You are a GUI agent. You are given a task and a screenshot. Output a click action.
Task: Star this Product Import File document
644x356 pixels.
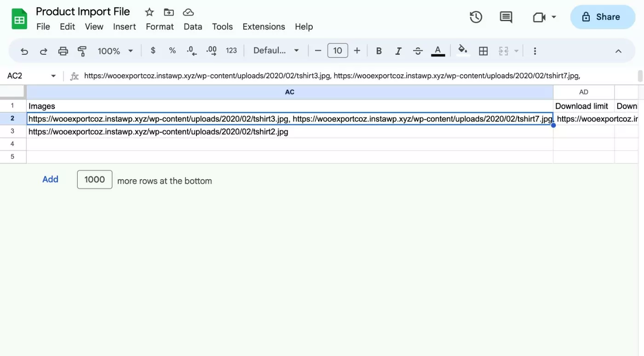click(x=149, y=12)
